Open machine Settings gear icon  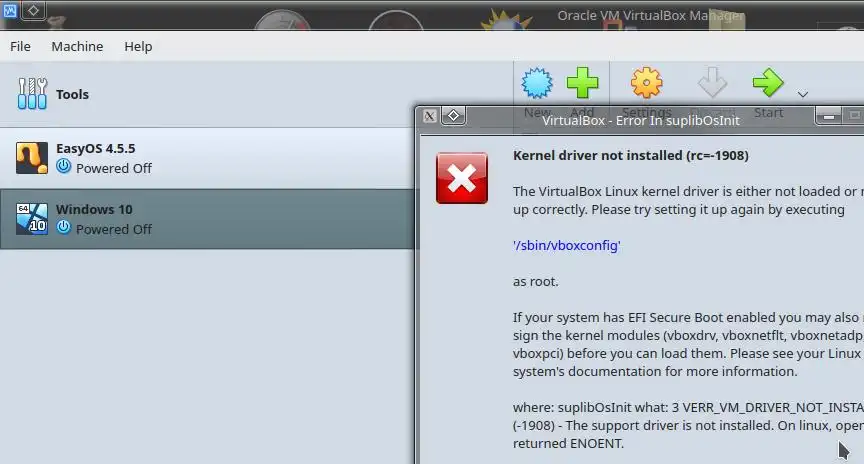pyautogui.click(x=646, y=83)
